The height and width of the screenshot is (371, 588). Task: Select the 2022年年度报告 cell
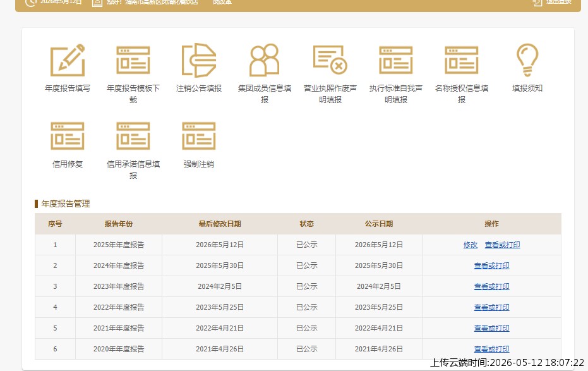coord(119,307)
